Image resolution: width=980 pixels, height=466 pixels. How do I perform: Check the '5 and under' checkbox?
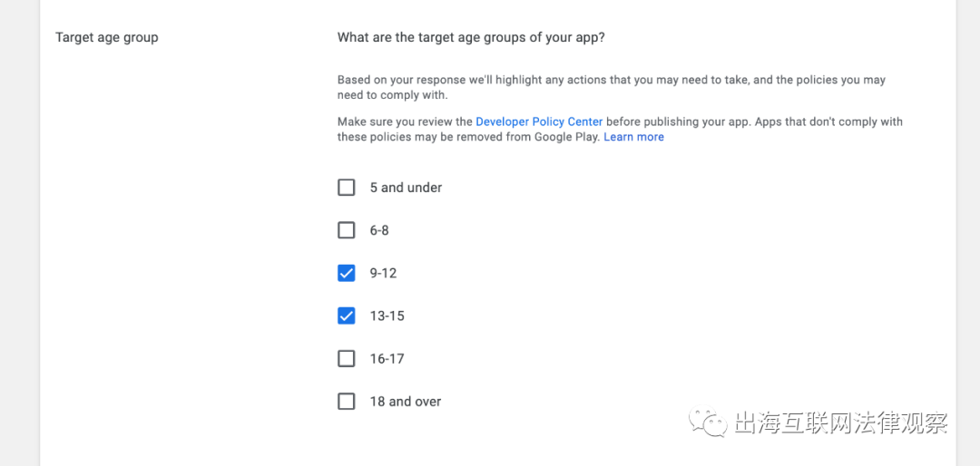[346, 188]
